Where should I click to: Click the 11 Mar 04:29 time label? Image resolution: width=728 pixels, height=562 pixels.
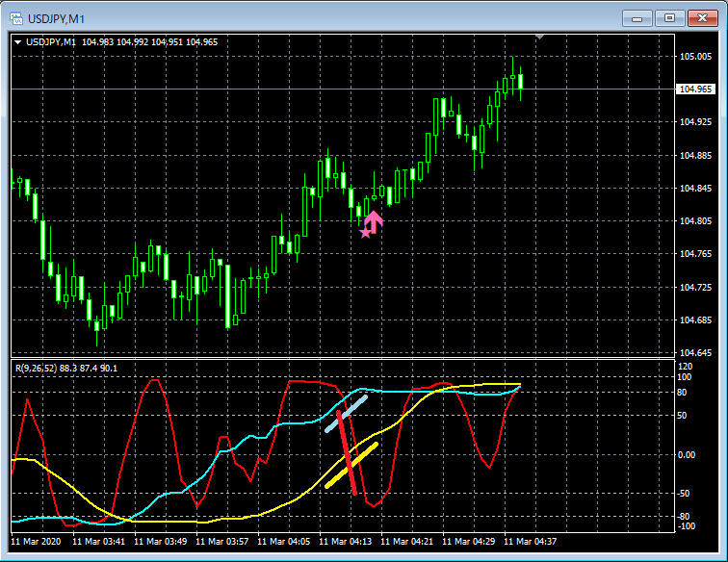click(468, 542)
